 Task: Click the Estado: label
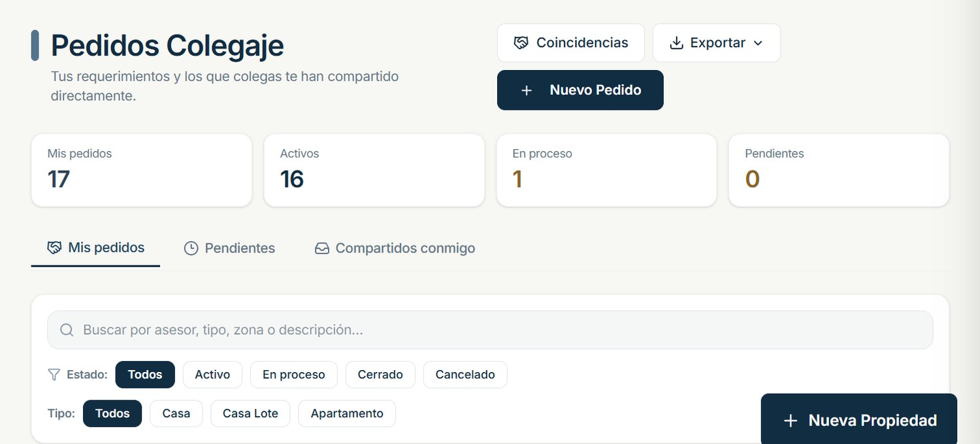click(87, 375)
